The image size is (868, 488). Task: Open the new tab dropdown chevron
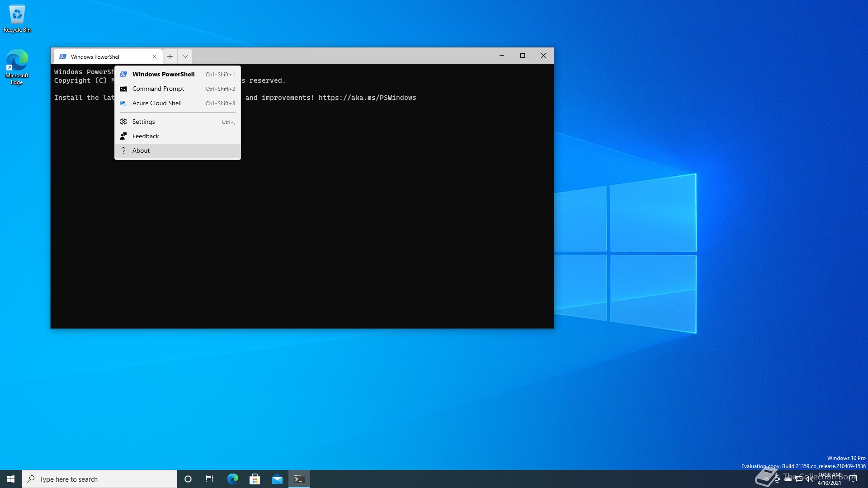[185, 56]
